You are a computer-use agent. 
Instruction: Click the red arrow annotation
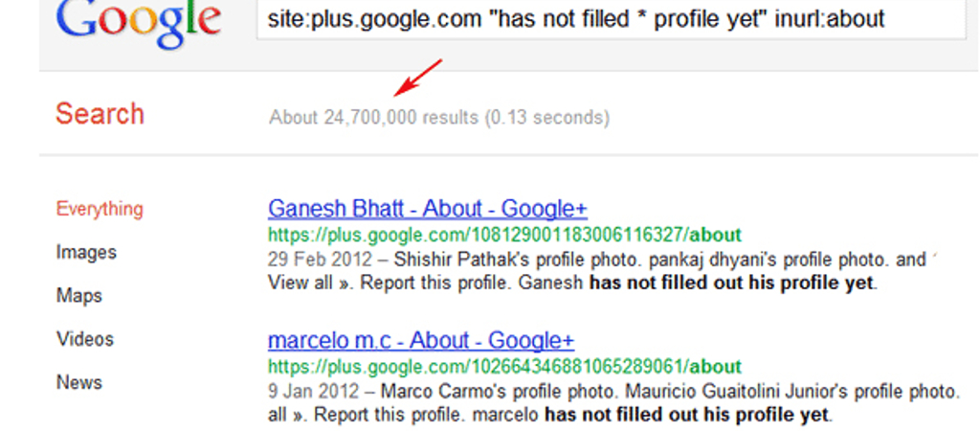pos(418,78)
